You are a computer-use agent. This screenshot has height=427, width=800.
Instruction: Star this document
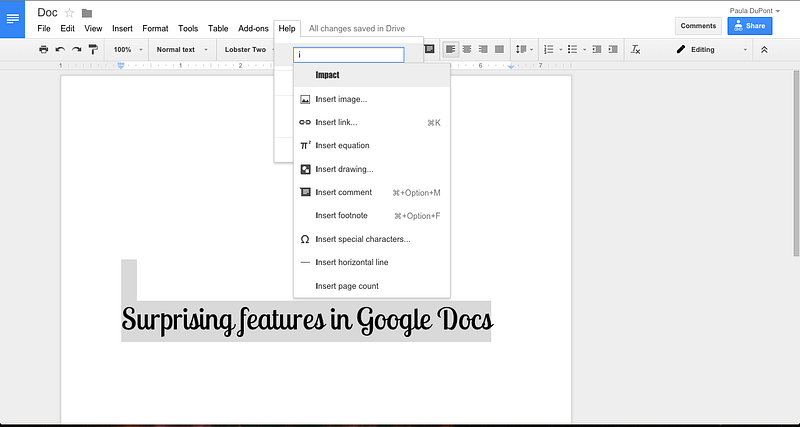coord(69,13)
